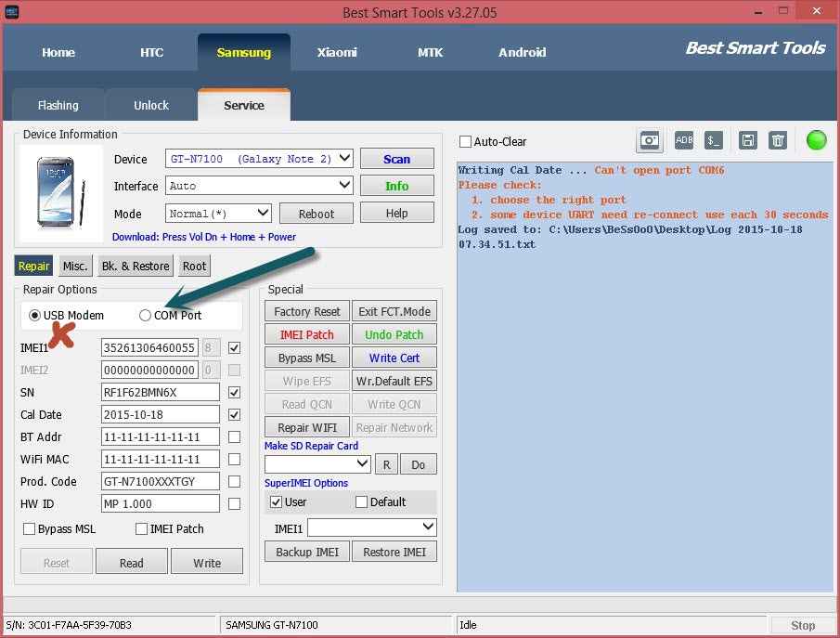This screenshot has height=638, width=840.
Task: Click the Galaxy Note 2 device picture
Action: coord(60,192)
